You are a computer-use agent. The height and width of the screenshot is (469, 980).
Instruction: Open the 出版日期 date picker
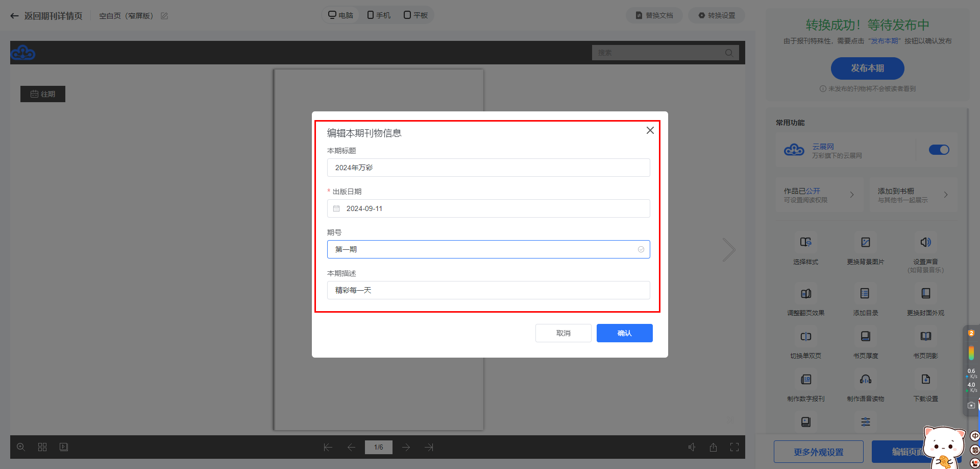tap(488, 208)
